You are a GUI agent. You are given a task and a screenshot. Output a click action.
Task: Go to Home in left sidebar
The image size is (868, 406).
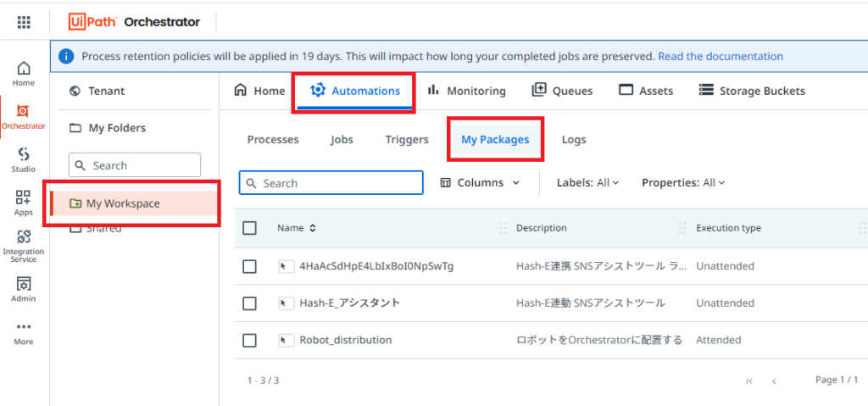tap(23, 74)
